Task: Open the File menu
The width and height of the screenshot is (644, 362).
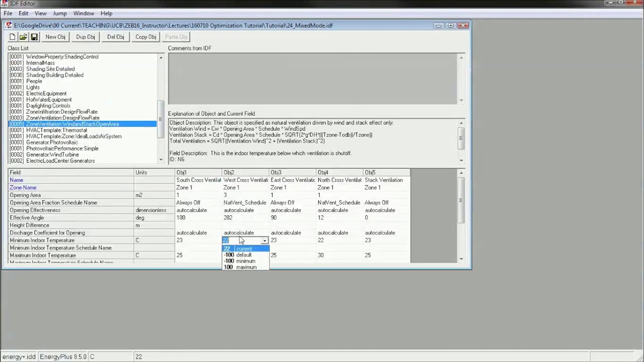Action: (8, 13)
